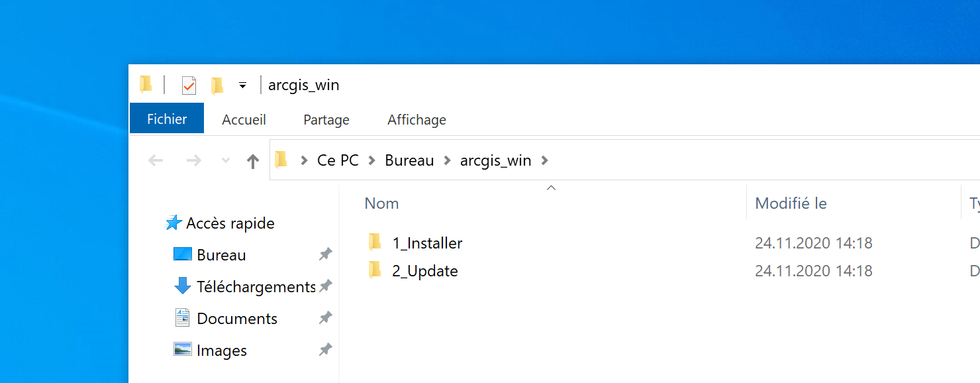This screenshot has height=383, width=980.
Task: Switch to the Accueil ribbon tab
Action: pyautogui.click(x=244, y=120)
